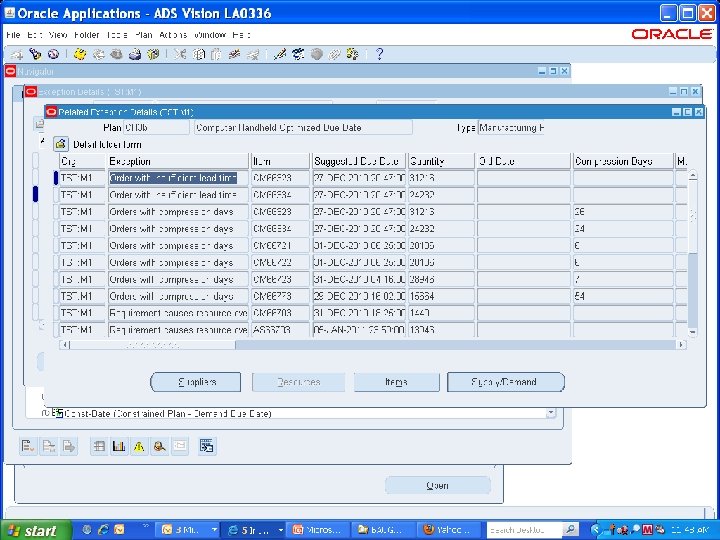Click the Suggested Due Date column header
Viewport: 720px width, 540px height.
pyautogui.click(x=359, y=161)
